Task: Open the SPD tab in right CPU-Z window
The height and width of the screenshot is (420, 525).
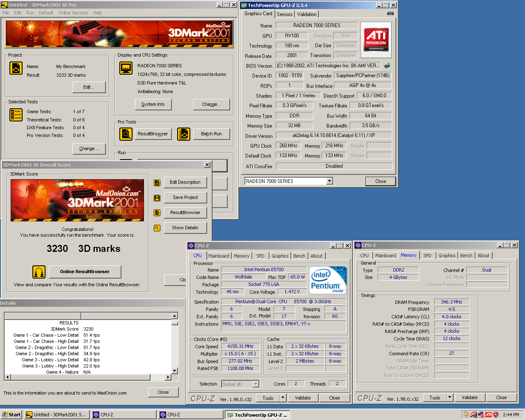Action: 427,256
